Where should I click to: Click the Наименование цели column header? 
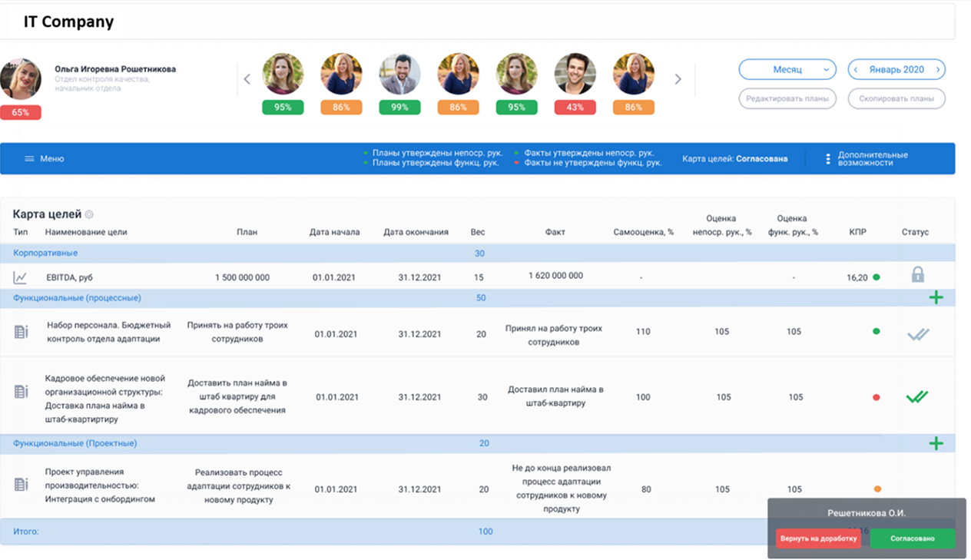point(86,232)
